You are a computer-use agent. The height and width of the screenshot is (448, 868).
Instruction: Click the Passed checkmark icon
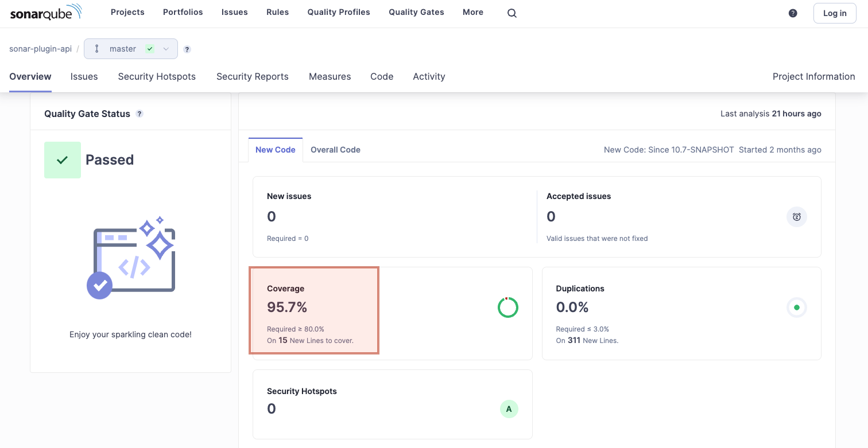pos(63,159)
